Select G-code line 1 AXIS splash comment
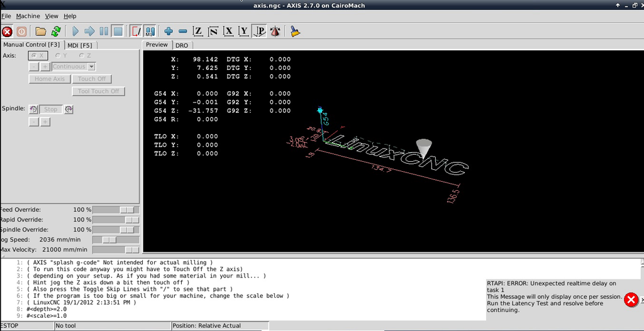 [x=120, y=262]
